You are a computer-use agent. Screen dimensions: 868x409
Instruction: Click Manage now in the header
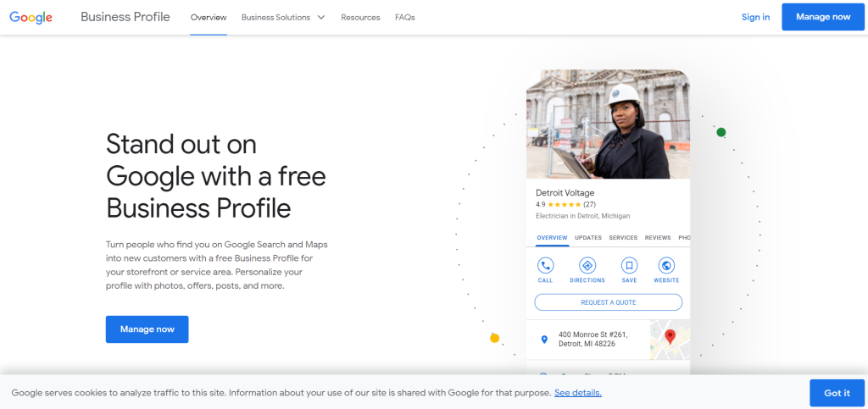coord(823,17)
